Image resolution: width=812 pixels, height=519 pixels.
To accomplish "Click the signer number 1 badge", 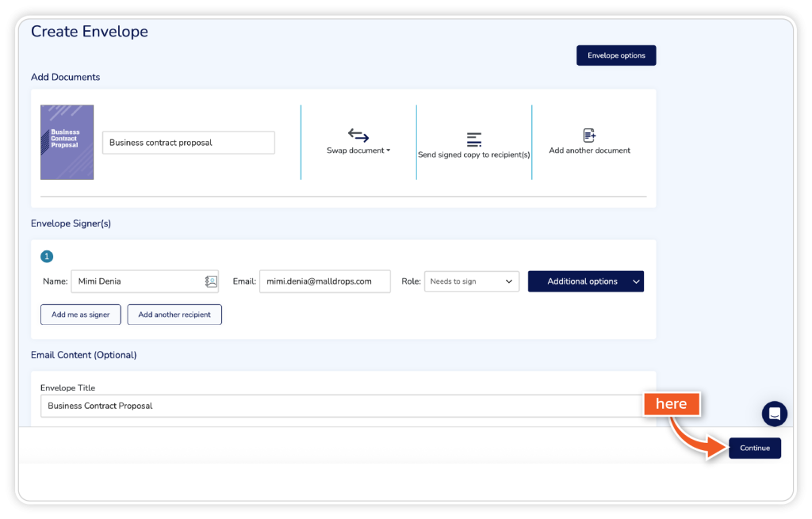I will pos(47,257).
